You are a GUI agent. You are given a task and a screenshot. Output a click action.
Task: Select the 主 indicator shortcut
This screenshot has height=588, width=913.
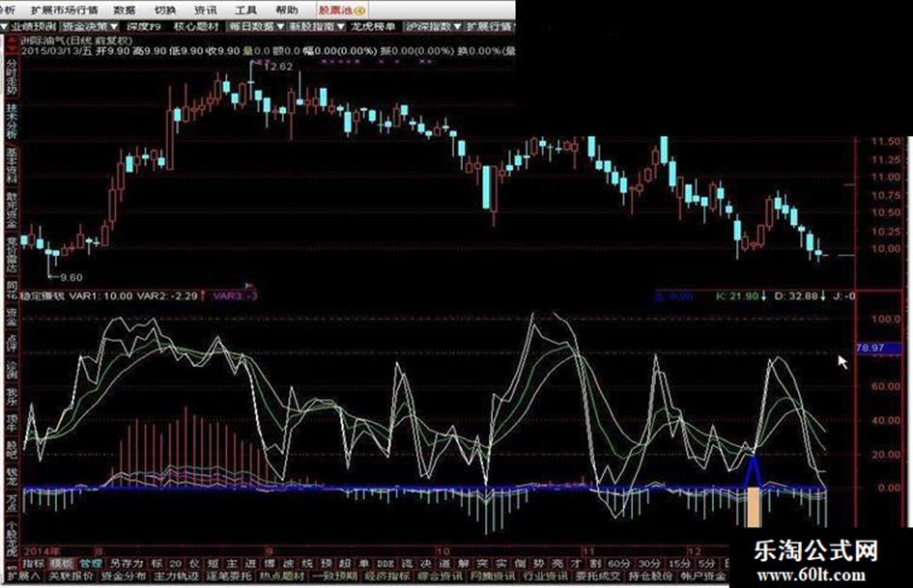[x=232, y=564]
